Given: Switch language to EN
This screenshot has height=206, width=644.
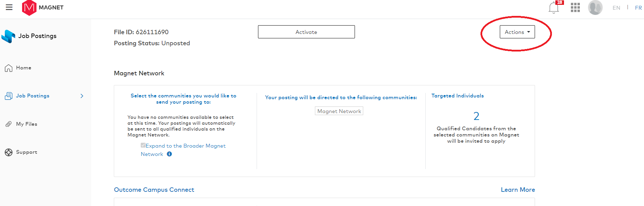Looking at the screenshot, I should (x=616, y=8).
